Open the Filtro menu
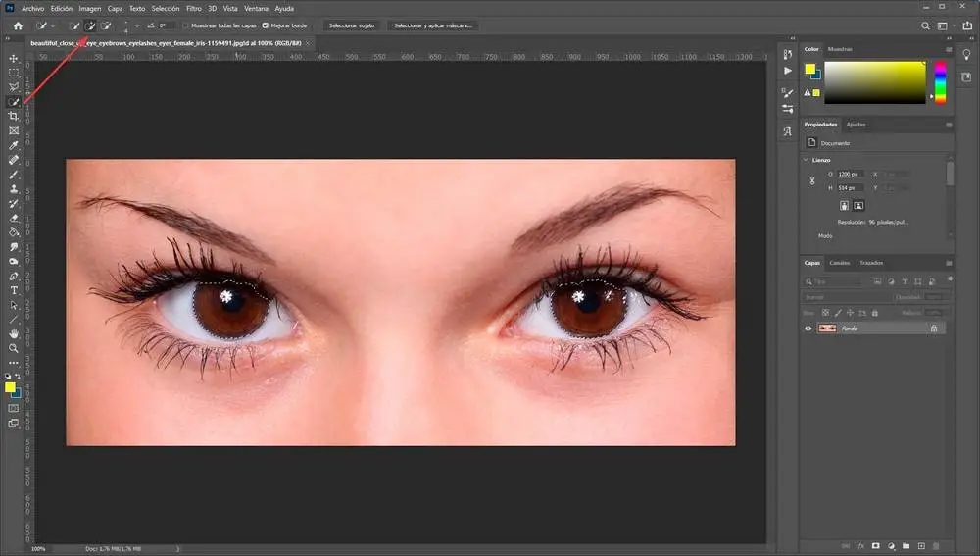This screenshot has width=980, height=556. click(194, 8)
